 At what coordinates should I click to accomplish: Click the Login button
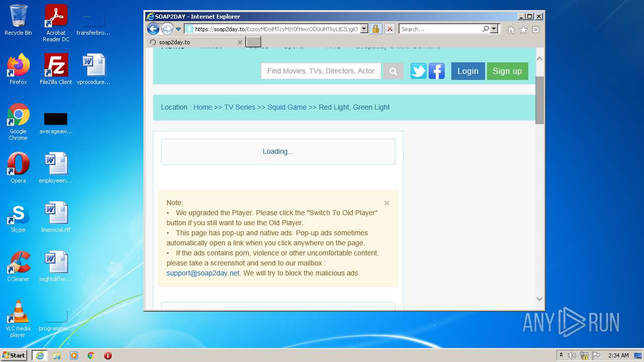point(468,71)
